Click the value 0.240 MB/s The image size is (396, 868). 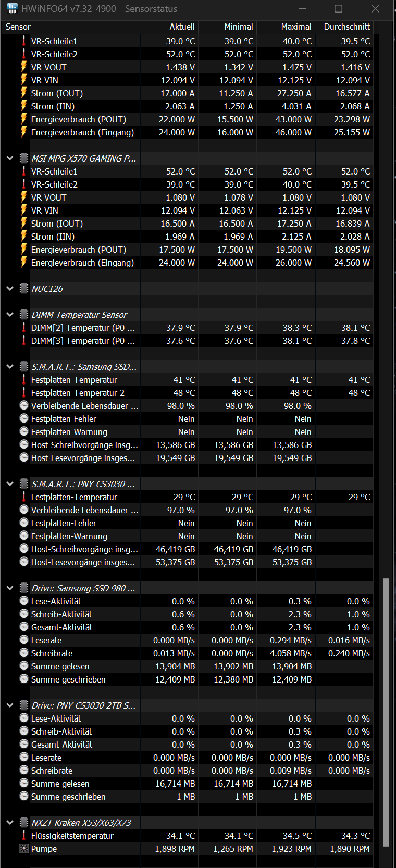(349, 653)
